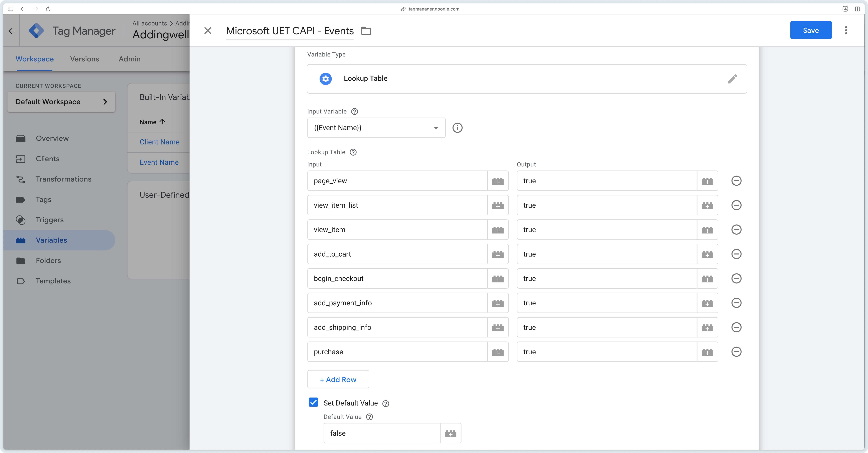Insert a variable into the Default Value field
Image resolution: width=868 pixels, height=453 pixels.
coord(450,433)
